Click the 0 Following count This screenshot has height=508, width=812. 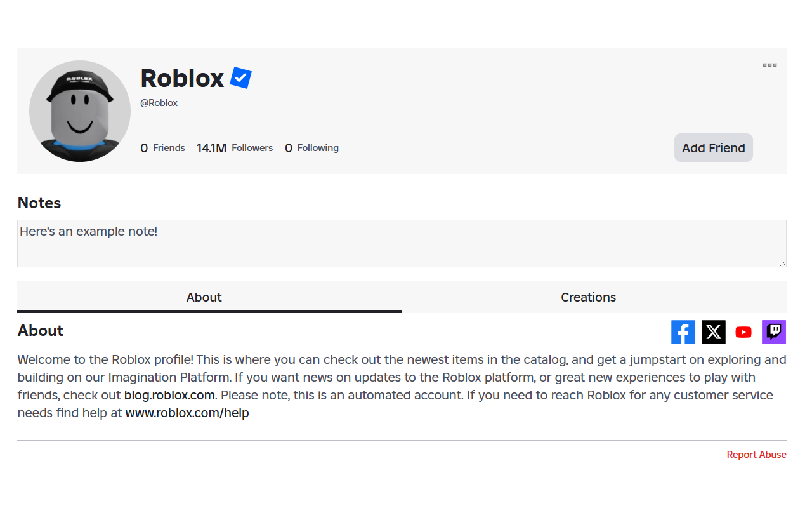311,147
